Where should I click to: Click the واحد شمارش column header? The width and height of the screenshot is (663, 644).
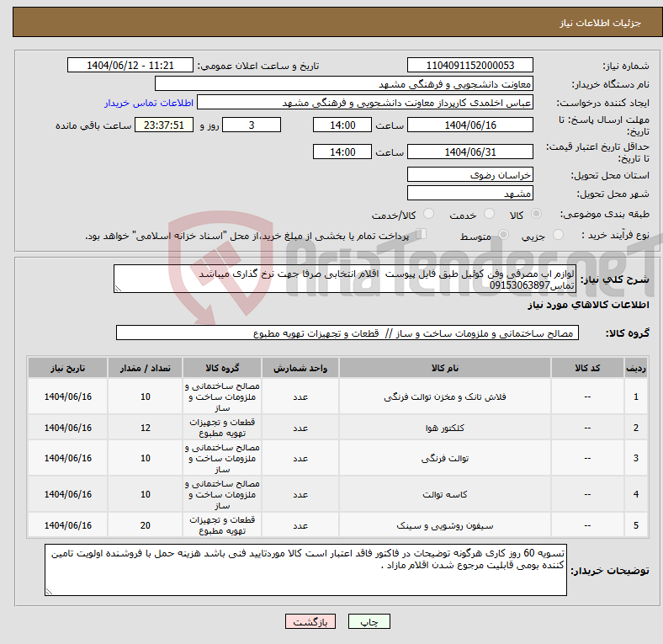click(x=300, y=368)
